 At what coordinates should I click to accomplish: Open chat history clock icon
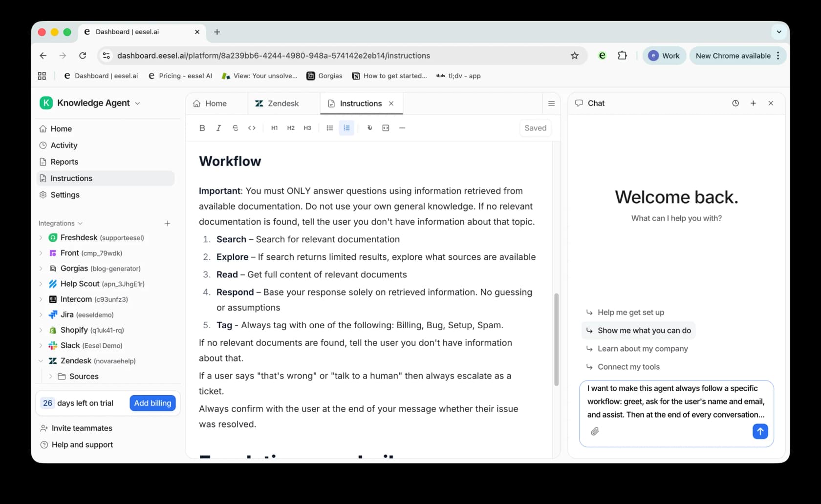(x=735, y=103)
